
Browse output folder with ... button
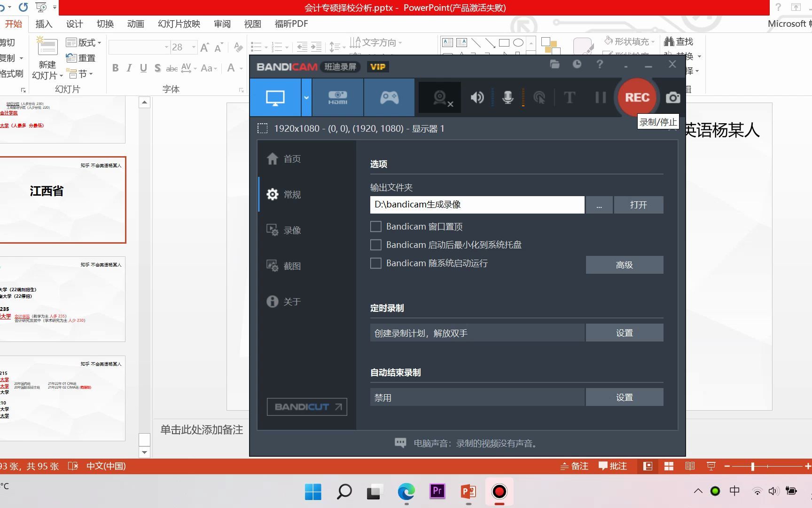(599, 205)
